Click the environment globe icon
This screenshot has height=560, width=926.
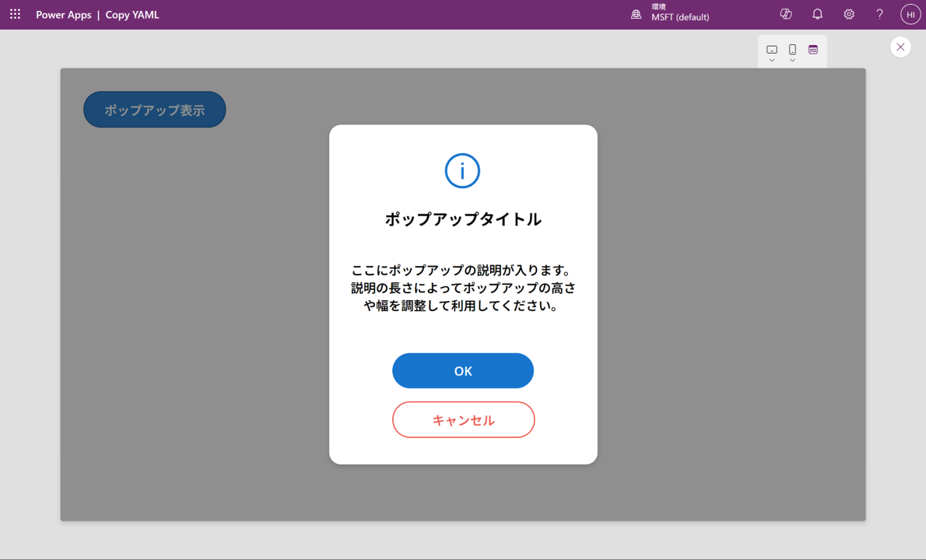coord(636,14)
